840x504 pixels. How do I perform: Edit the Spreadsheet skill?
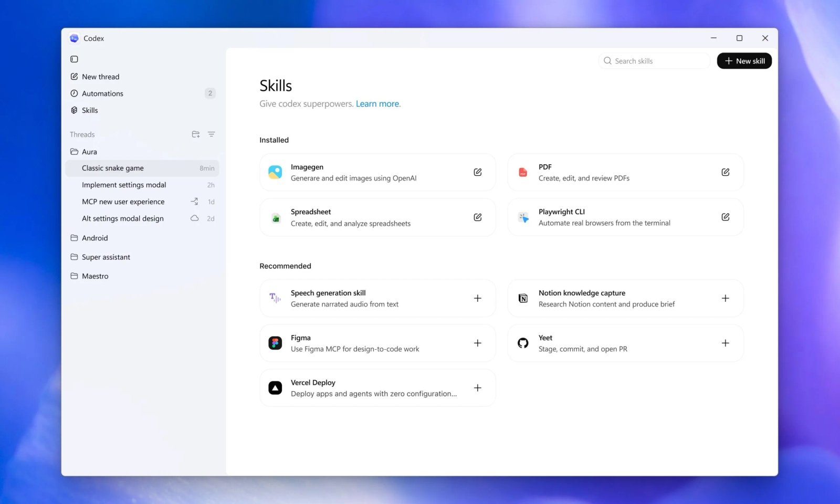pos(477,217)
